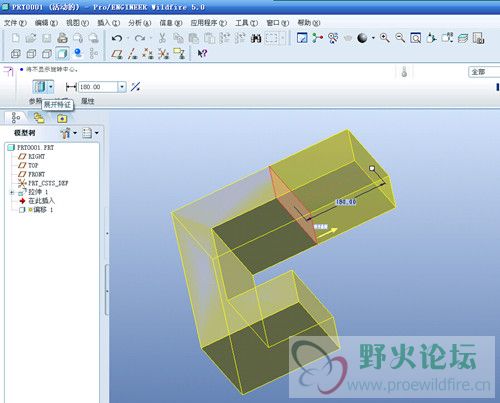
Task: Click the Save icon
Action: [46, 38]
